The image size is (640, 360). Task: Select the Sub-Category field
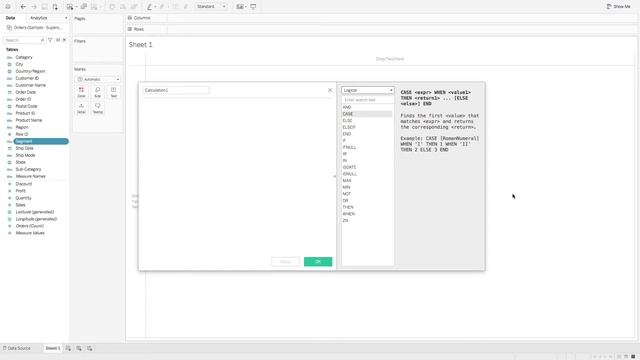29,169
